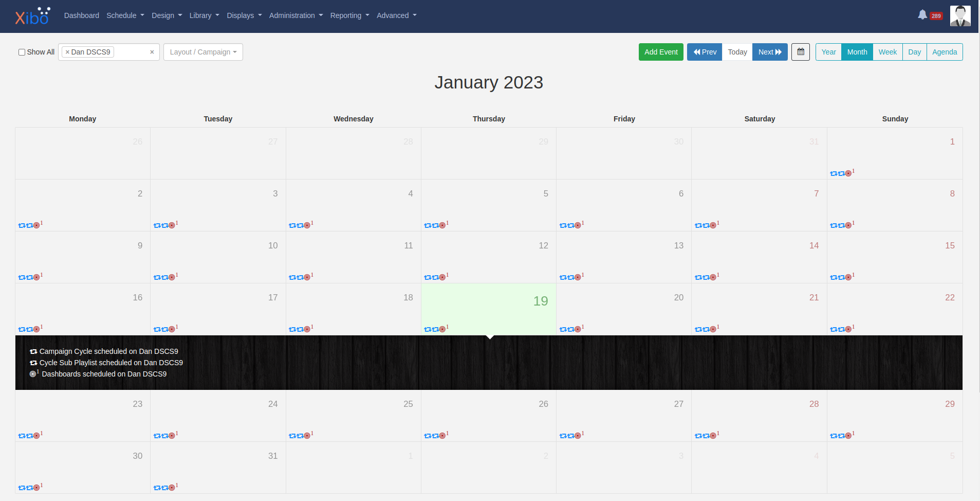The image size is (980, 501).
Task: Expand the Displays dropdown menu
Action: pos(243,15)
